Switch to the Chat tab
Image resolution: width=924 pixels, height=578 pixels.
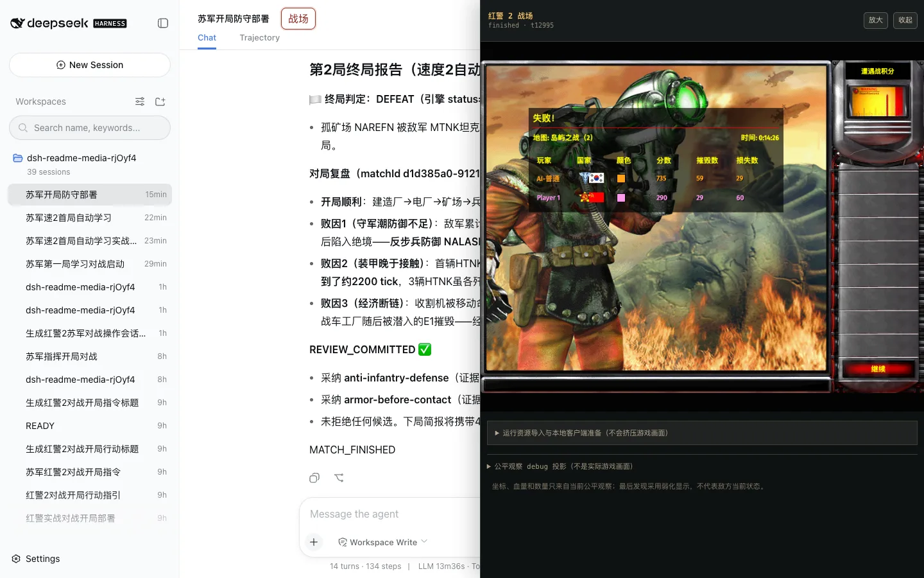(207, 38)
